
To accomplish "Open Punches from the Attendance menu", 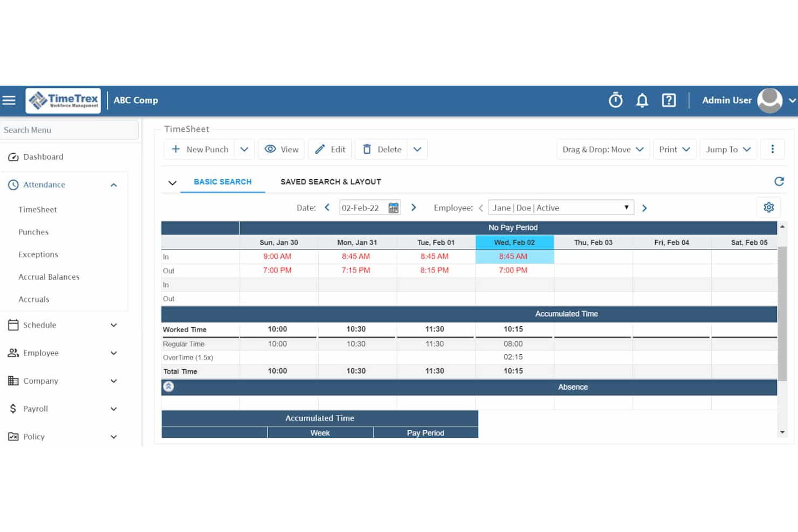I will [33, 232].
